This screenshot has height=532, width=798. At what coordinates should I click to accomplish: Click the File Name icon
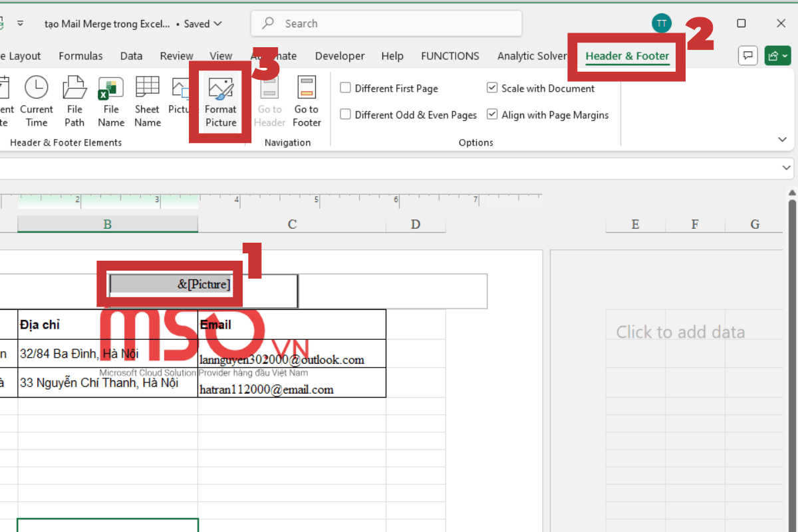(x=110, y=100)
